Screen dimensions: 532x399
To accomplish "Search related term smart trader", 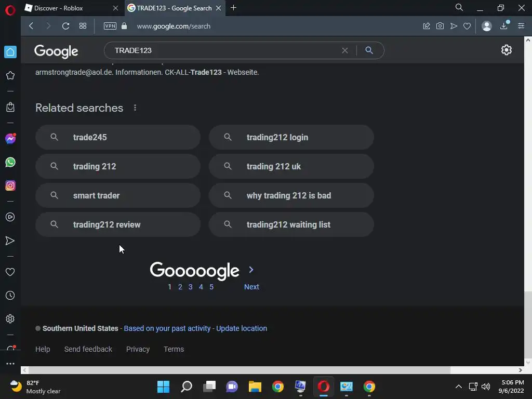I will click(x=118, y=195).
